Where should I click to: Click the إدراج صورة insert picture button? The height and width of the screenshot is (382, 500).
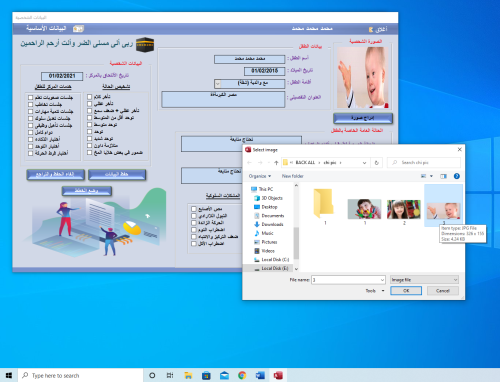tap(363, 118)
